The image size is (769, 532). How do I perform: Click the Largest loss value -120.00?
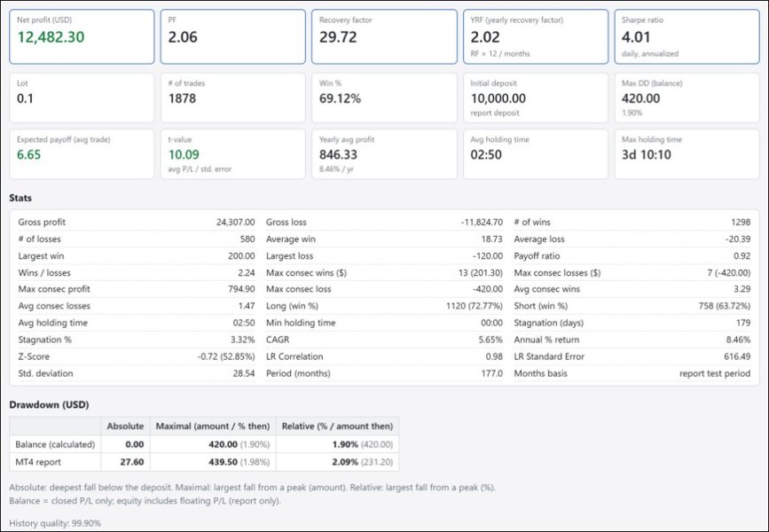pyautogui.click(x=488, y=256)
